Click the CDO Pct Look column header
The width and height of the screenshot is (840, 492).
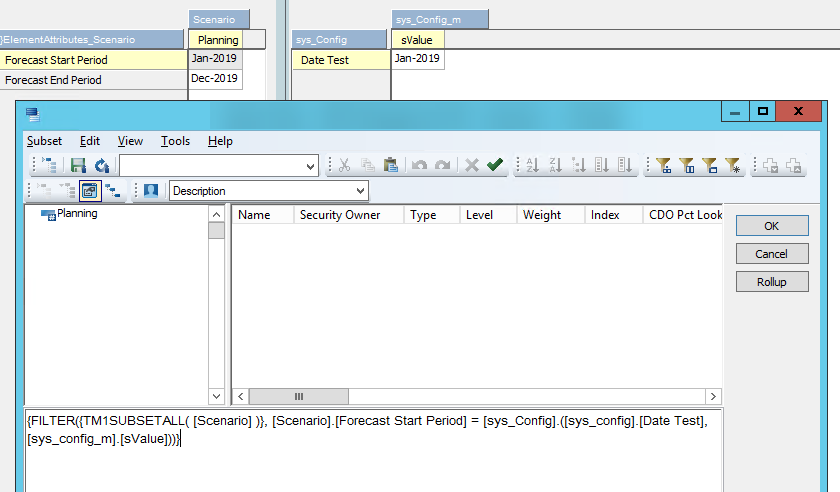tap(683, 215)
